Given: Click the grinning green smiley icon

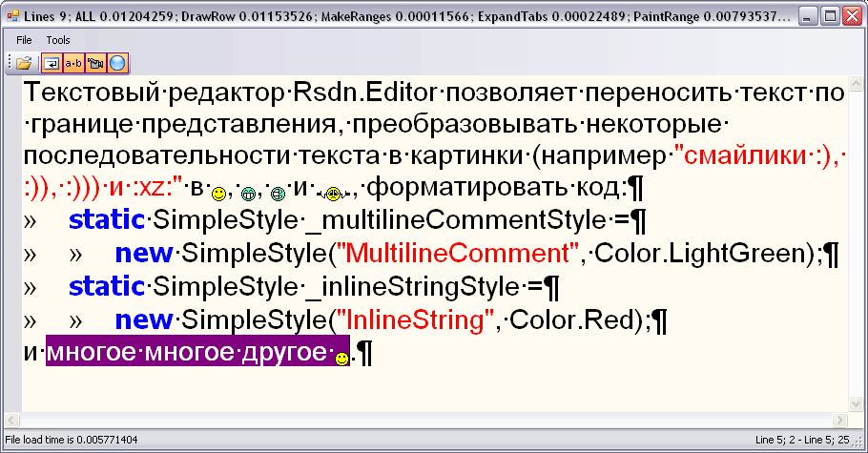Looking at the screenshot, I should pyautogui.click(x=249, y=194).
